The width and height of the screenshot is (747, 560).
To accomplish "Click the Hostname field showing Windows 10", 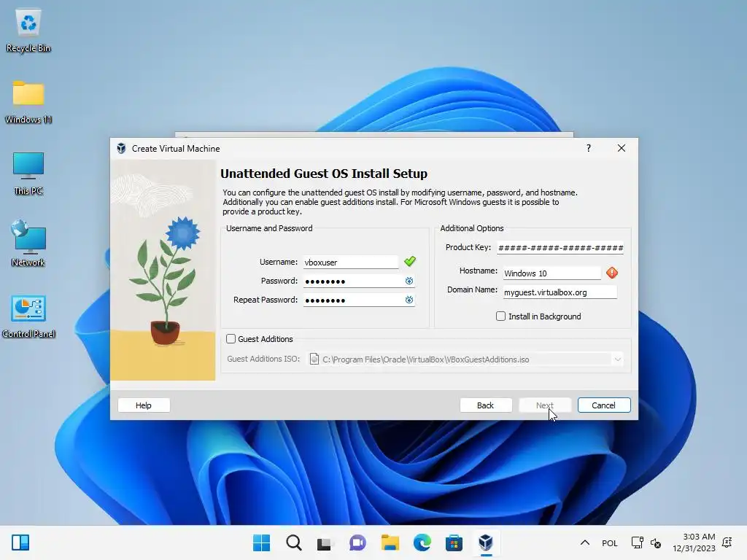I will click(x=552, y=273).
